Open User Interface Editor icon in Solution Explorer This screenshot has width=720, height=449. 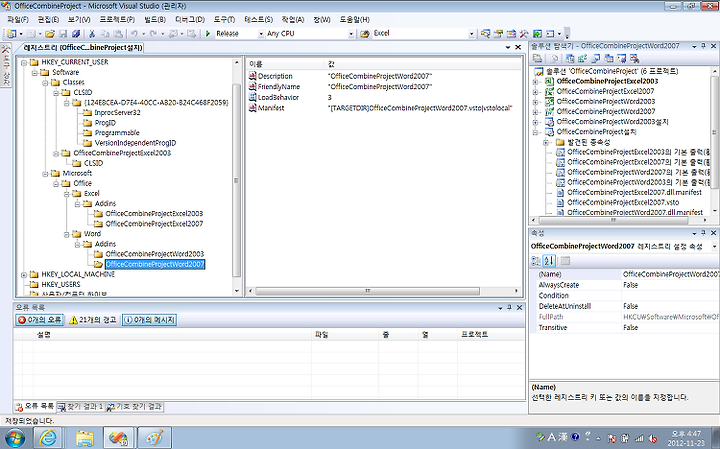pos(609,58)
